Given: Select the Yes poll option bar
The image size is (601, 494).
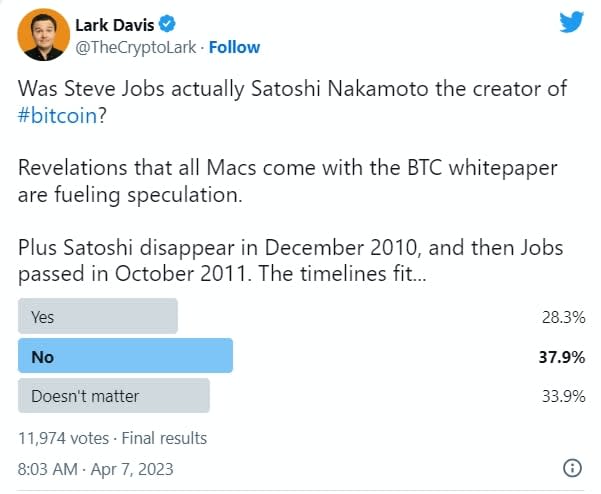Looking at the screenshot, I should point(98,316).
